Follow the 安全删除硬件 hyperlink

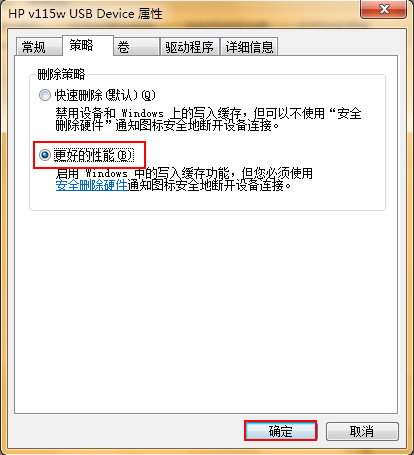[x=92, y=185]
